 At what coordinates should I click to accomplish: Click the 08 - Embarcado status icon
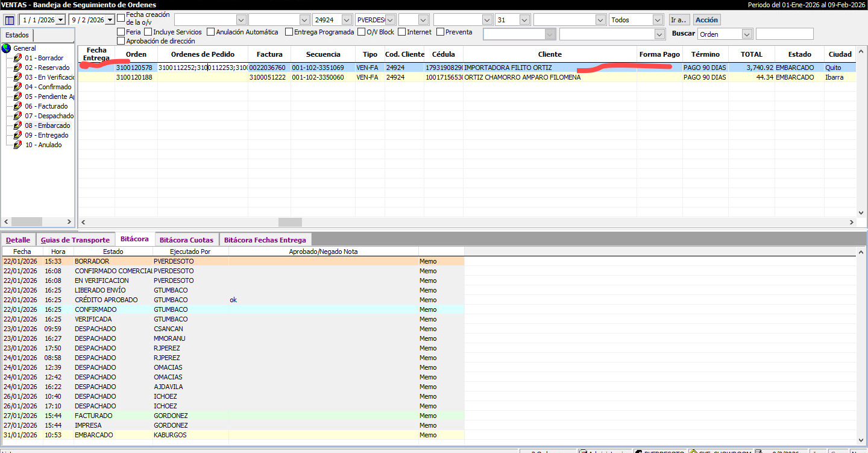click(17, 125)
